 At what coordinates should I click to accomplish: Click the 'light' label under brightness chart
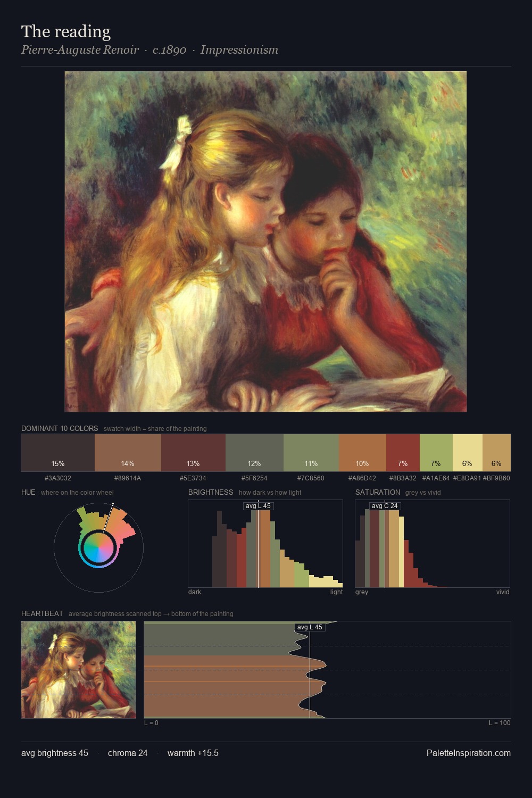[336, 592]
